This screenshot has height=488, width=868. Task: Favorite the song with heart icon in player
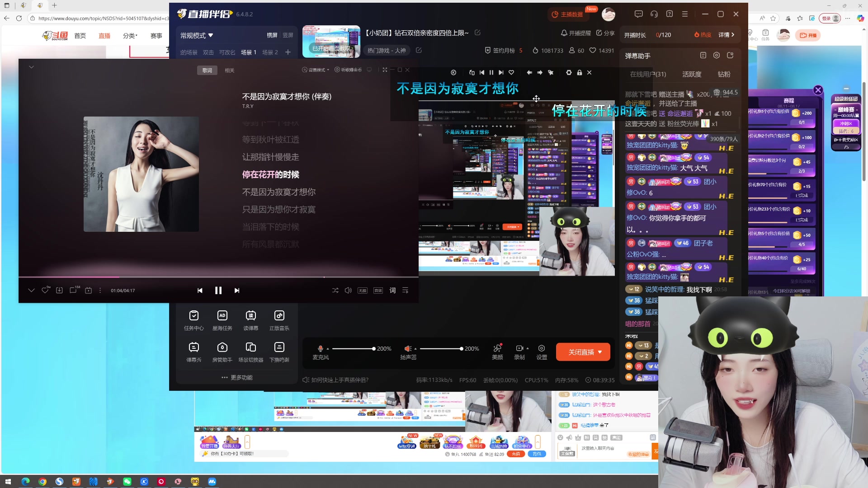(x=45, y=290)
